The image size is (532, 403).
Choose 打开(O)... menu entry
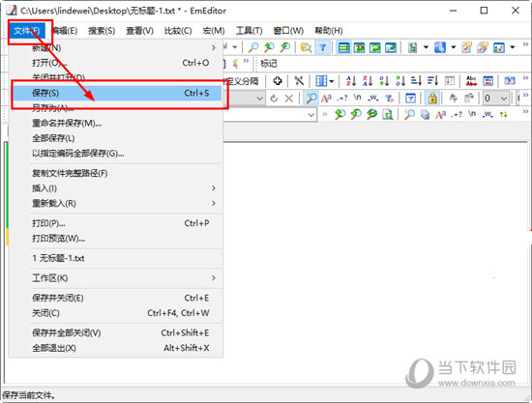click(116, 63)
